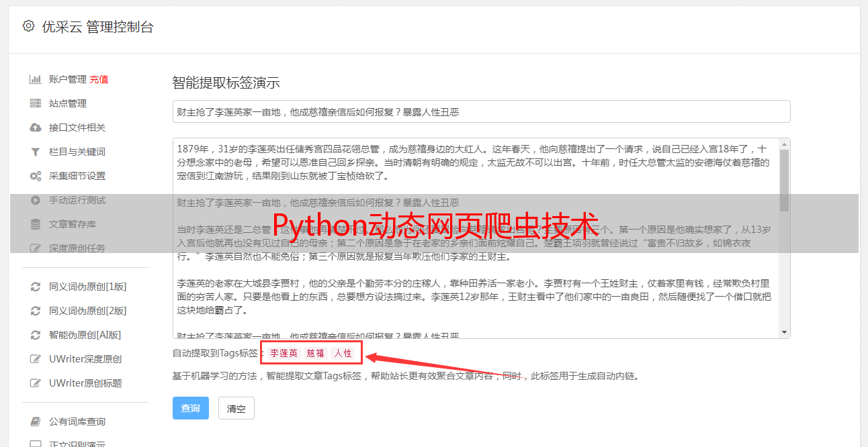Click the edit icon for UWriter原创标题
Image resolution: width=868 pixels, height=447 pixels.
[36, 383]
